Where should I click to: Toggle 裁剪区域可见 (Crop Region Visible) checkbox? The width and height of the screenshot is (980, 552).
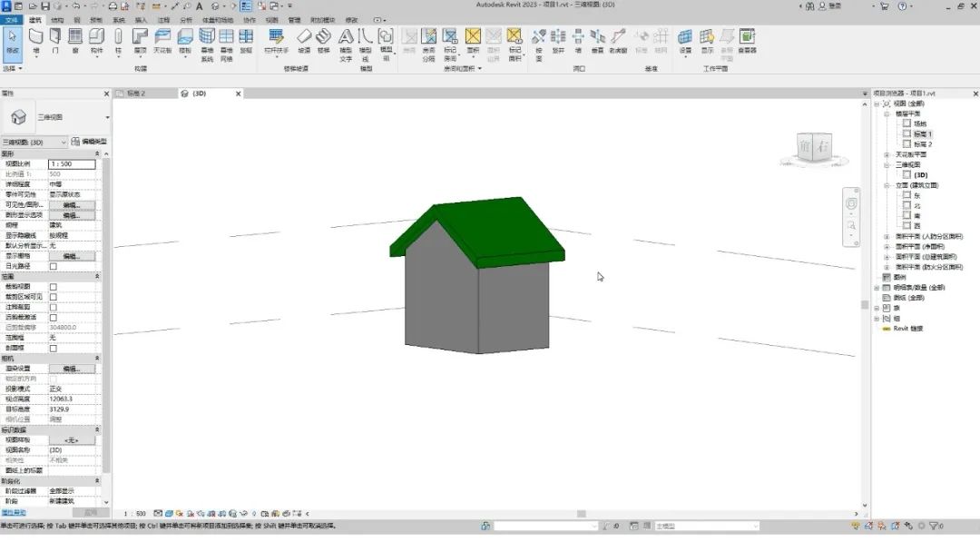[54, 297]
